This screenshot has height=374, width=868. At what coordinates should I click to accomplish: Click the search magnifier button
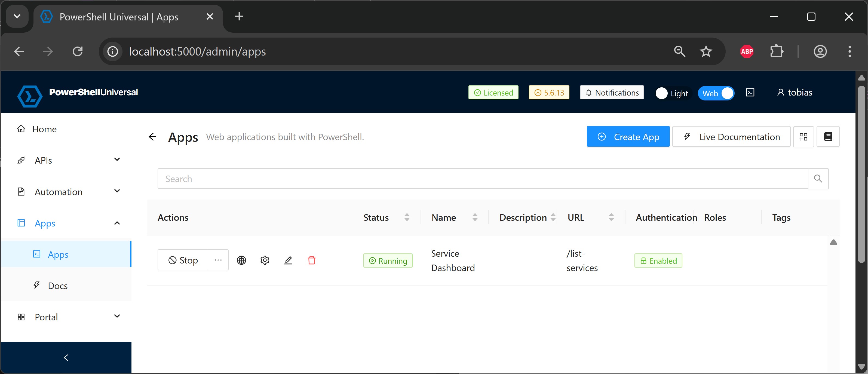(818, 179)
